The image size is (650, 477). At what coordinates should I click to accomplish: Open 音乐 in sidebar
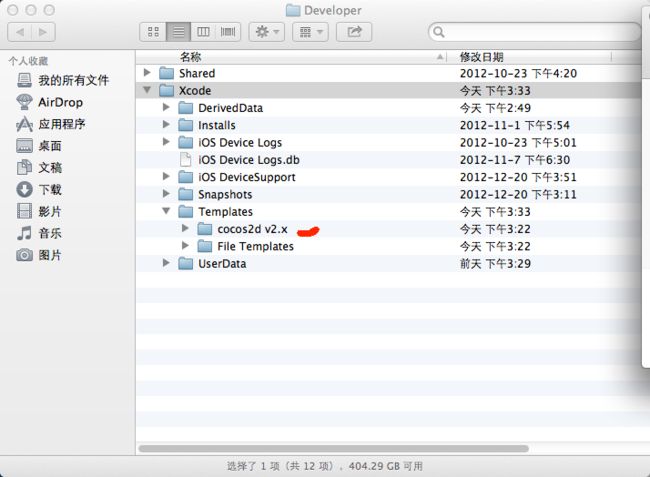[x=39, y=233]
